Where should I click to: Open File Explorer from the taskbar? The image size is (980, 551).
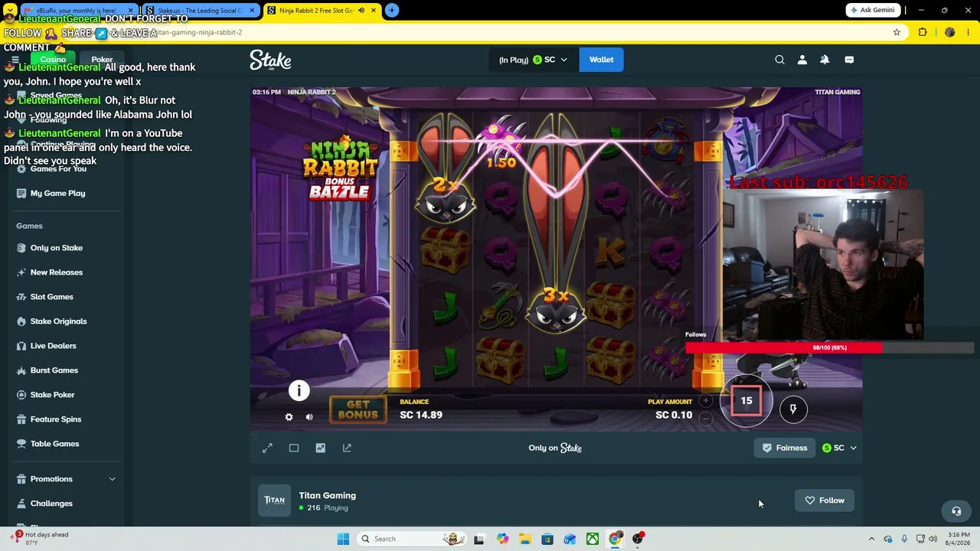pos(524,539)
